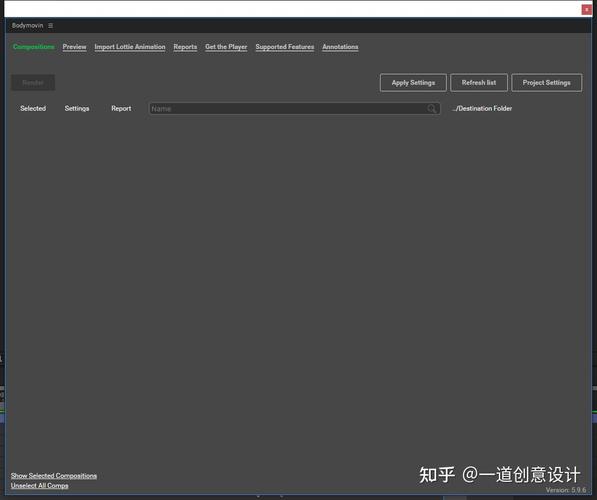597x500 pixels.
Task: Click the Report column header
Action: point(121,109)
